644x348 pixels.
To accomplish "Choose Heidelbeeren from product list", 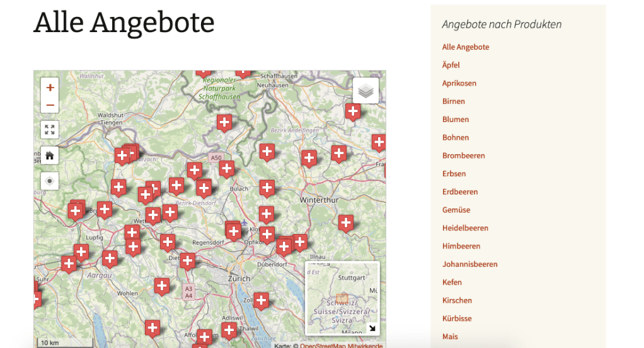I will point(465,228).
